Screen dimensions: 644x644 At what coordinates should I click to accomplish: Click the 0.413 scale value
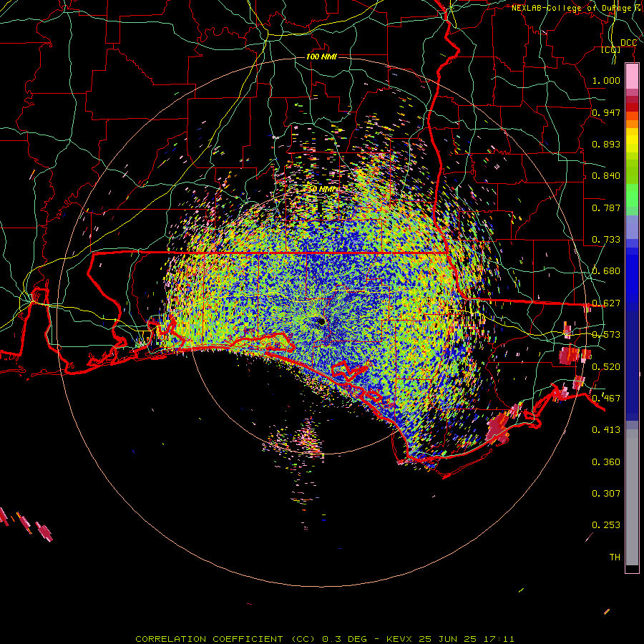click(x=606, y=430)
